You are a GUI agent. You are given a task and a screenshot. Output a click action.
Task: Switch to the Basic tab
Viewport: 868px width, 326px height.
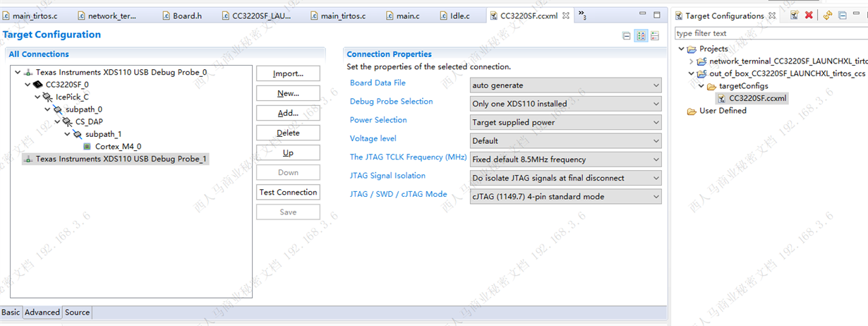coord(11,312)
